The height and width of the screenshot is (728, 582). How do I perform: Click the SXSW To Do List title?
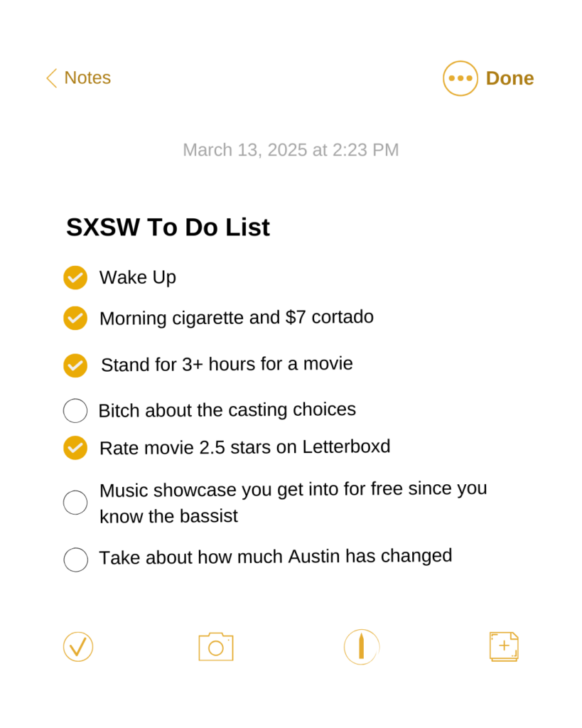pos(168,227)
